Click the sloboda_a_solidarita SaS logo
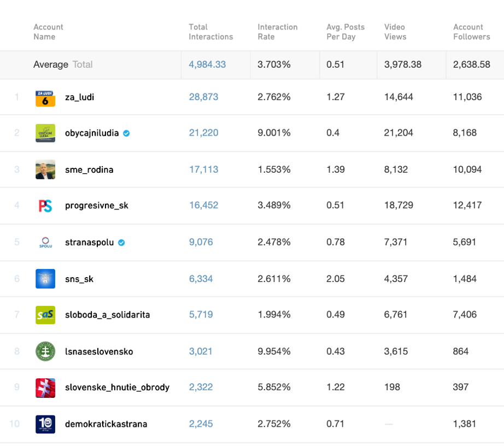Viewport: 504px width, 446px height. point(45,315)
